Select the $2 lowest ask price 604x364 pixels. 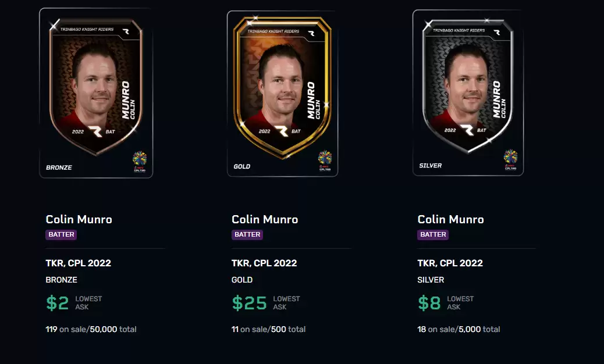pos(58,303)
